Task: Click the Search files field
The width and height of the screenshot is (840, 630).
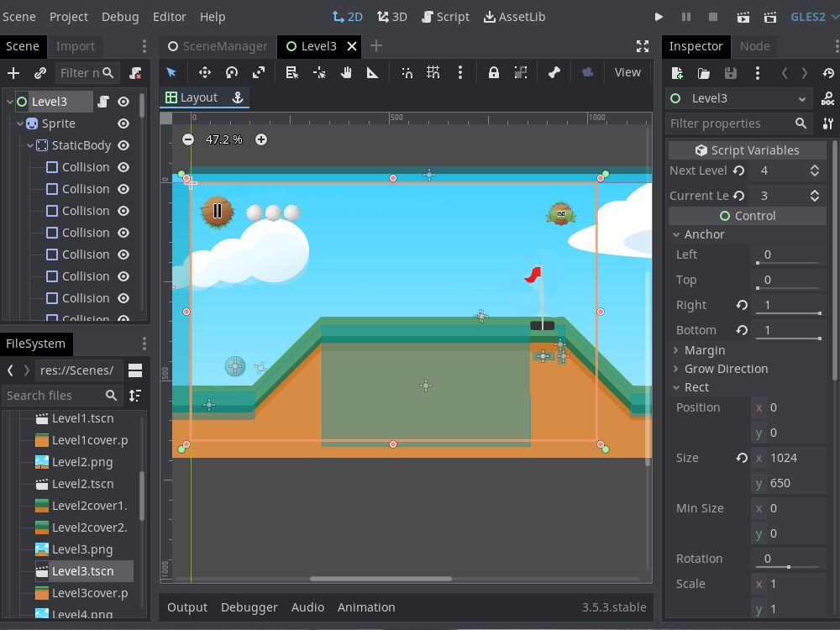Action: tap(61, 396)
